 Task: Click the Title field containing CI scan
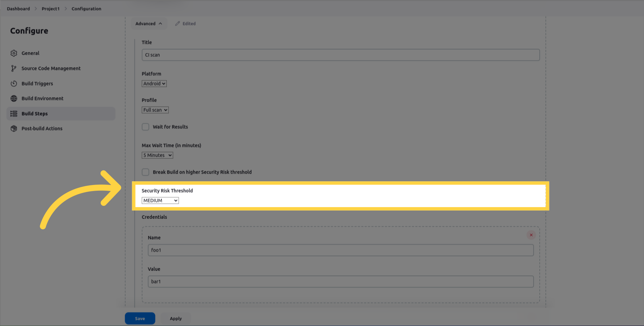340,55
